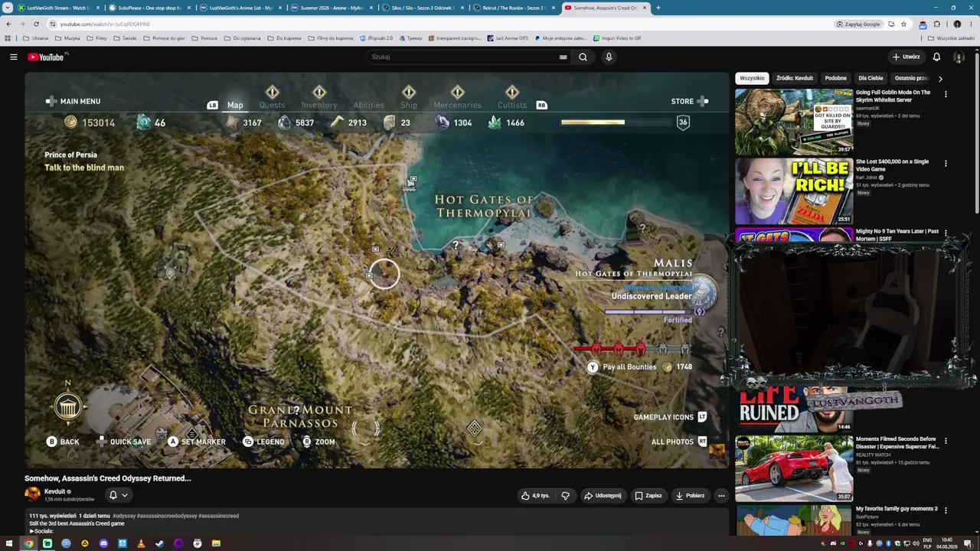Open the browser extensions puzzle icon
This screenshot has height=551, width=980.
point(936,24)
